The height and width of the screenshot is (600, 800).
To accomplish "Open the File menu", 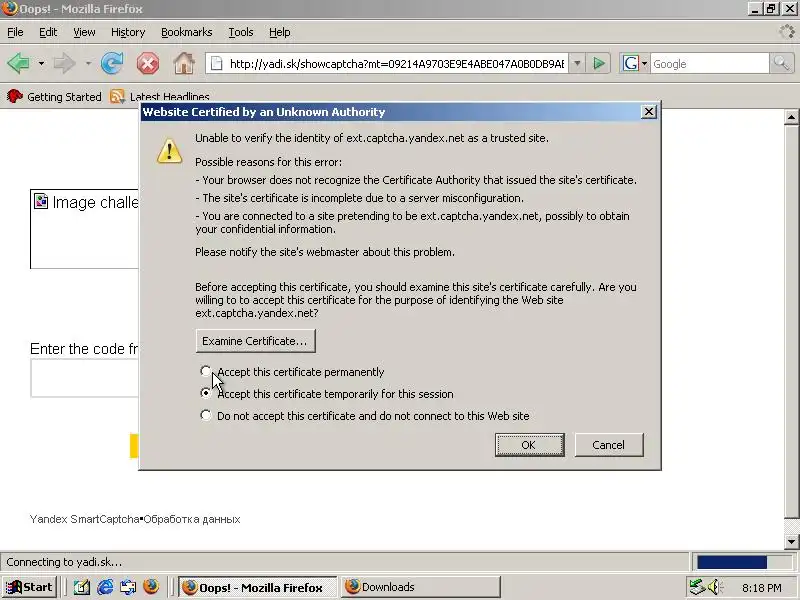I will click(x=15, y=32).
